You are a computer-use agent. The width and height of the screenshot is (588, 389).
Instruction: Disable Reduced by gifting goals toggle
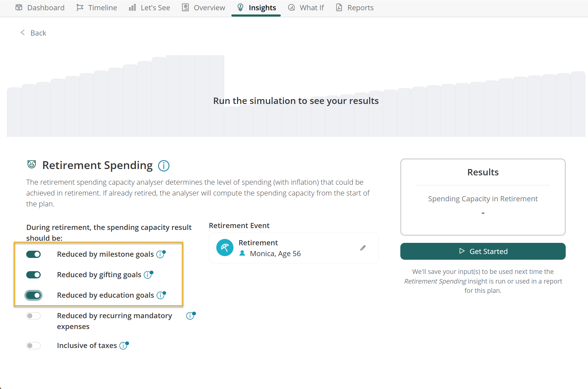coord(33,275)
